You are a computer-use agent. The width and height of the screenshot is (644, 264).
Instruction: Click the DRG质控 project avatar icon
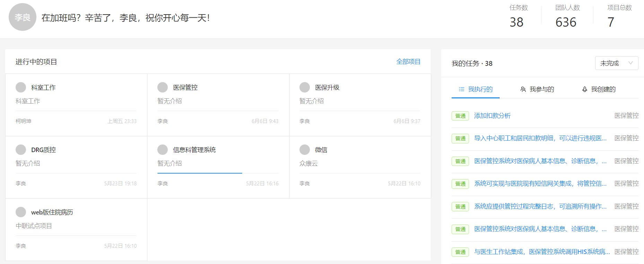21,150
